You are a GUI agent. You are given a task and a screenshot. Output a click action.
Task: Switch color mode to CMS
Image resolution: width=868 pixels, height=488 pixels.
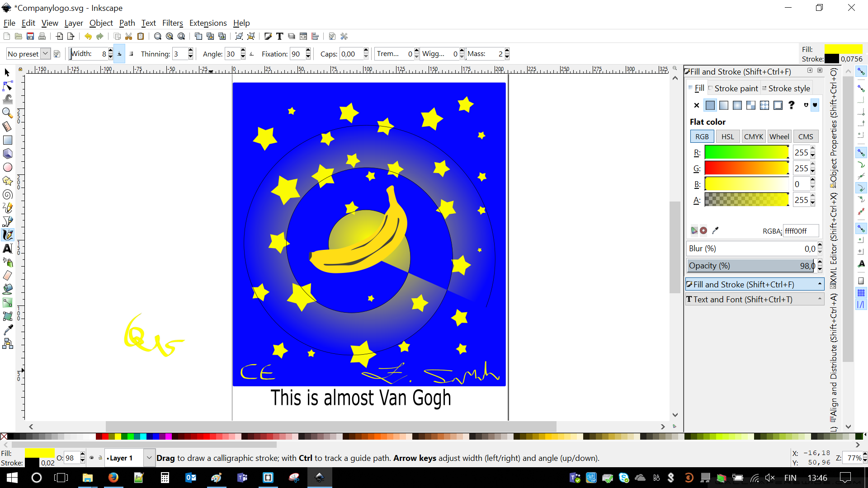pos(806,136)
